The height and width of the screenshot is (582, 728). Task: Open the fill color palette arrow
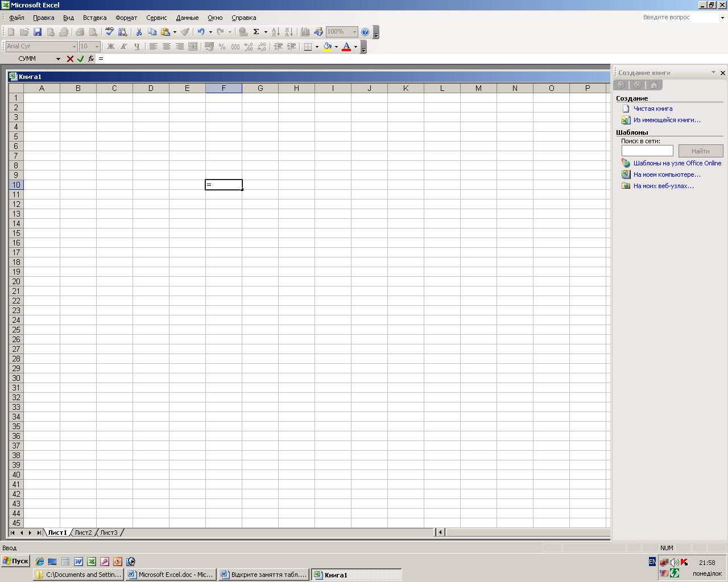(336, 47)
